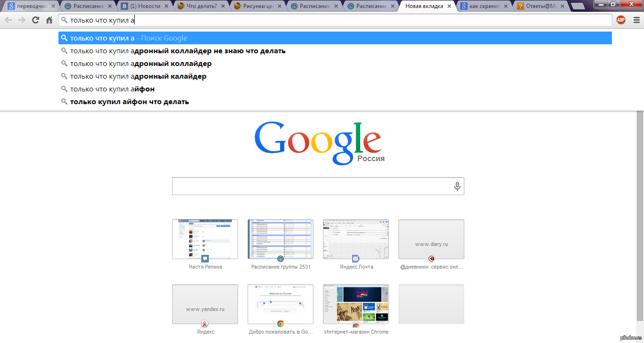
Task: Reload the page with the refresh icon
Action: (x=35, y=20)
